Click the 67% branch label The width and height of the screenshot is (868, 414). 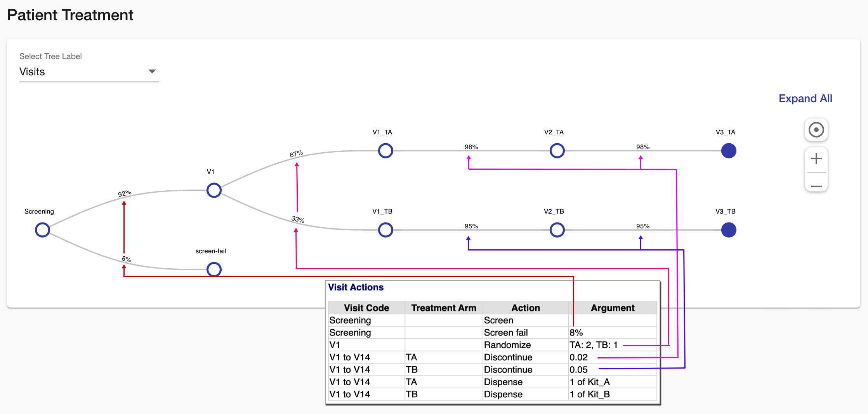pos(296,154)
